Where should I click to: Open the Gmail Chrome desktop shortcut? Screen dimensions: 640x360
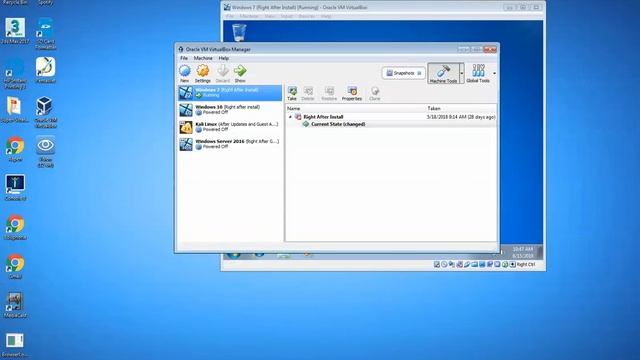click(15, 267)
